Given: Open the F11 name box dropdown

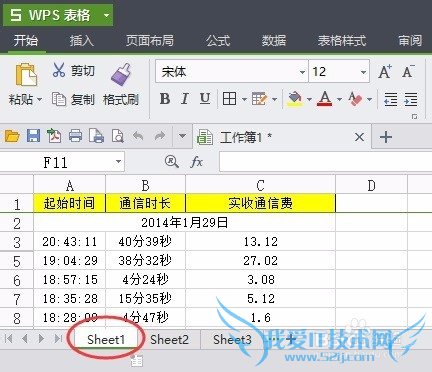Looking at the screenshot, I should pyautogui.click(x=118, y=162).
